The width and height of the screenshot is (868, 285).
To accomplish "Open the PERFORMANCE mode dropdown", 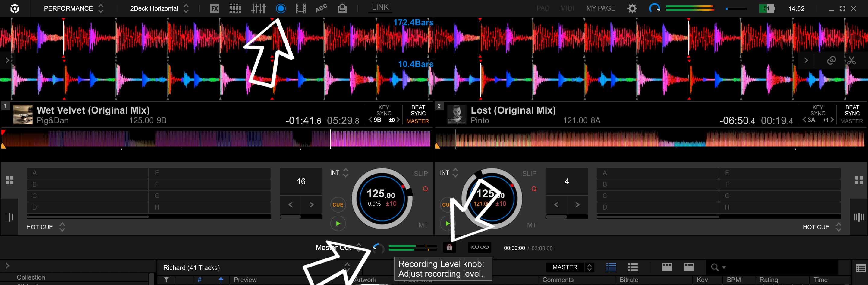I will [74, 8].
